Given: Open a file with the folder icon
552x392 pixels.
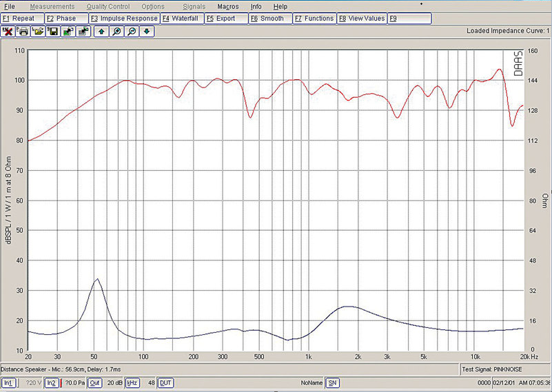Looking at the screenshot, I should coord(39,31).
